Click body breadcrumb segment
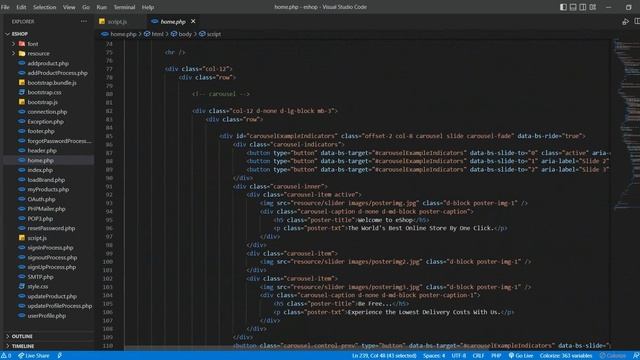The width and height of the screenshot is (640, 360). tap(185, 34)
